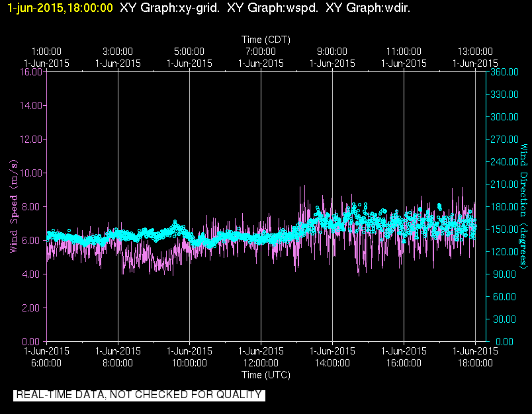Screen dimensions: 532x414
Task: Click the 10.00 wind speed axis value
Action: point(31,173)
